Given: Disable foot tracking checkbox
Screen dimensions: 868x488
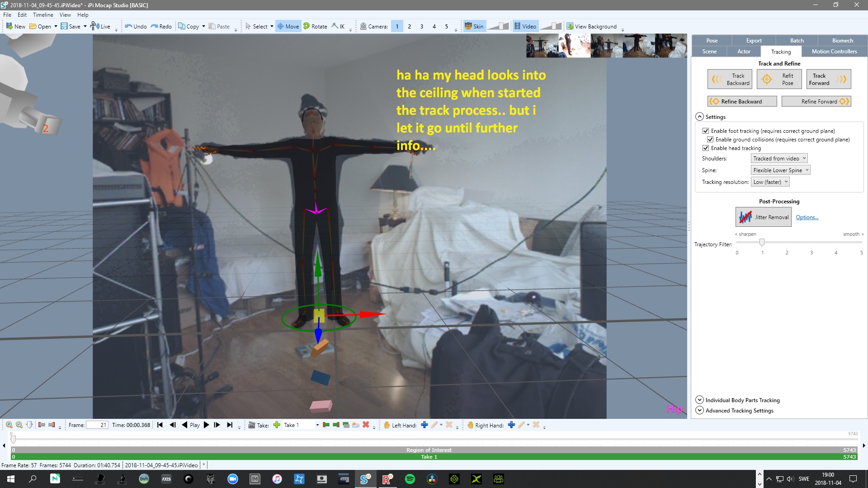Looking at the screenshot, I should click(705, 131).
